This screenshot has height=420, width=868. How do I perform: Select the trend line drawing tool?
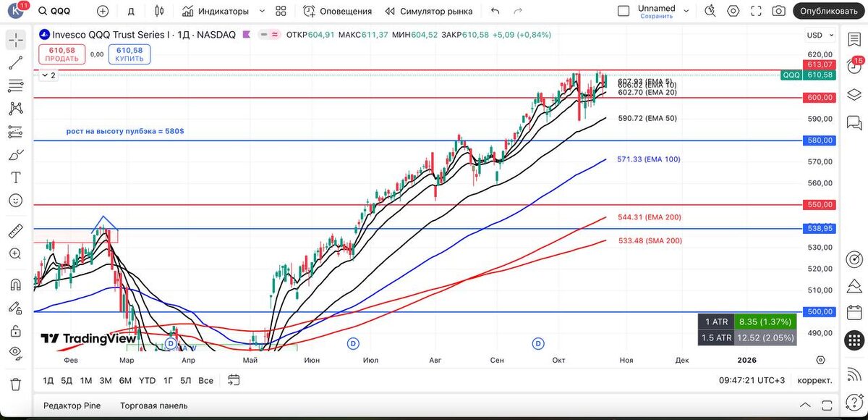coord(15,63)
